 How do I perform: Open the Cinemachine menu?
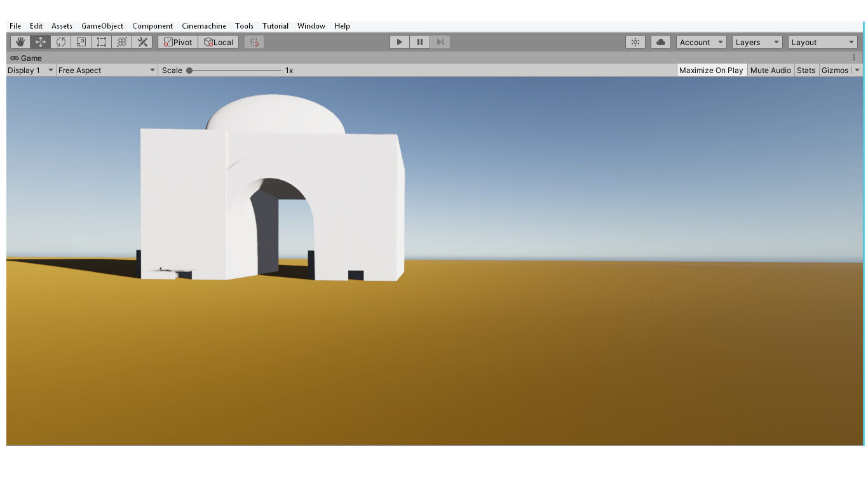point(204,26)
